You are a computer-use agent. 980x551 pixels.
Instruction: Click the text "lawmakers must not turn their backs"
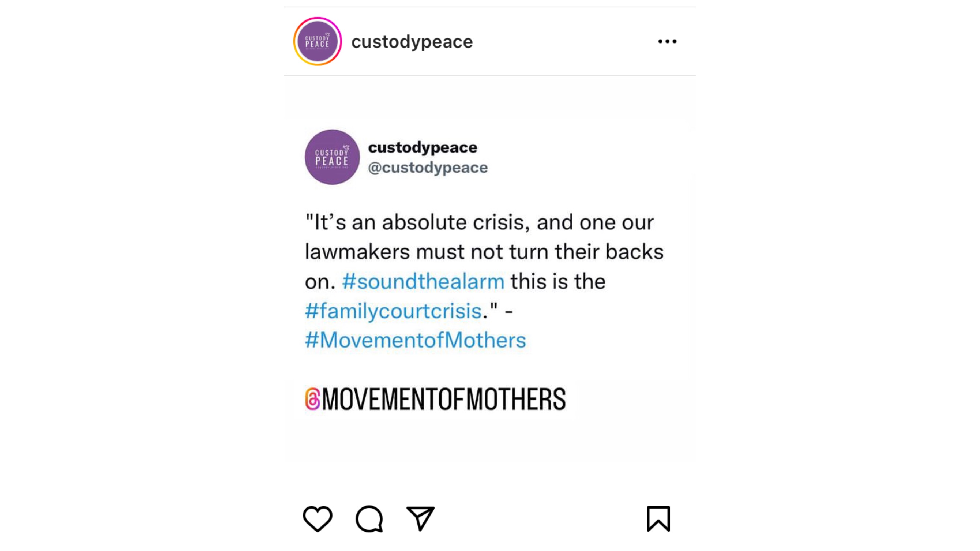coord(484,252)
